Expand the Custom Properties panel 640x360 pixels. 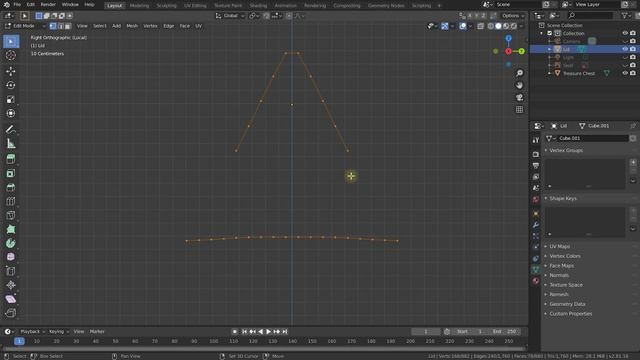pyautogui.click(x=570, y=314)
